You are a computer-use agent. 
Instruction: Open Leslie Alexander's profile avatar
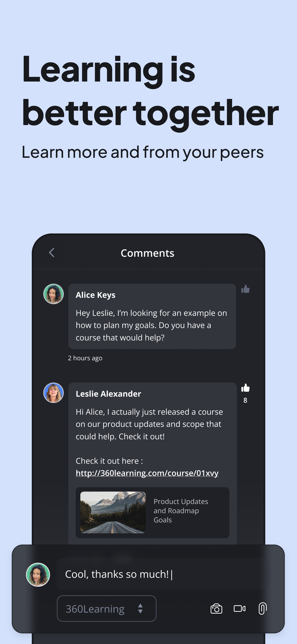53,393
